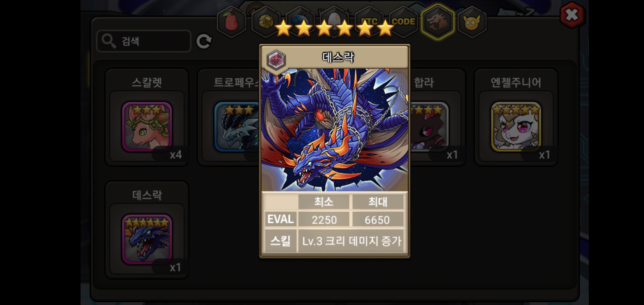Select the 트로페우스 dragon thumbnail

tap(237, 127)
